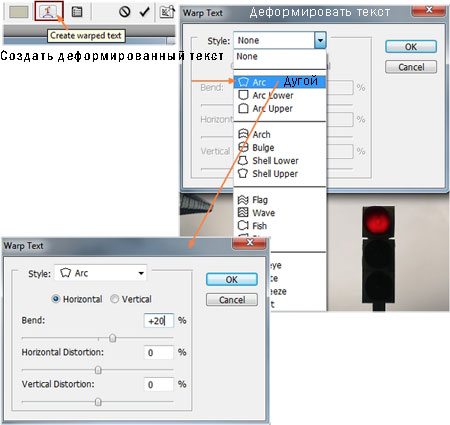
Task: Click the Bend slider handle
Action: pyautogui.click(x=113, y=338)
